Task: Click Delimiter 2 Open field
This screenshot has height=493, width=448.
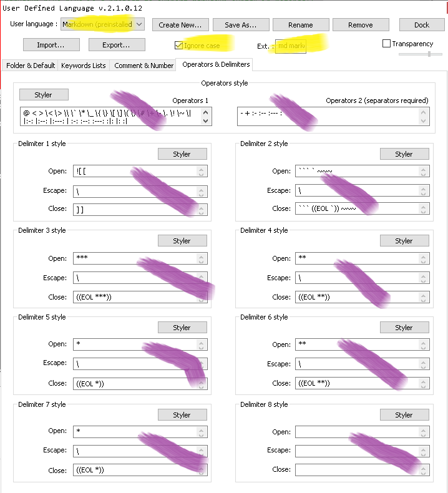Action: click(x=362, y=172)
